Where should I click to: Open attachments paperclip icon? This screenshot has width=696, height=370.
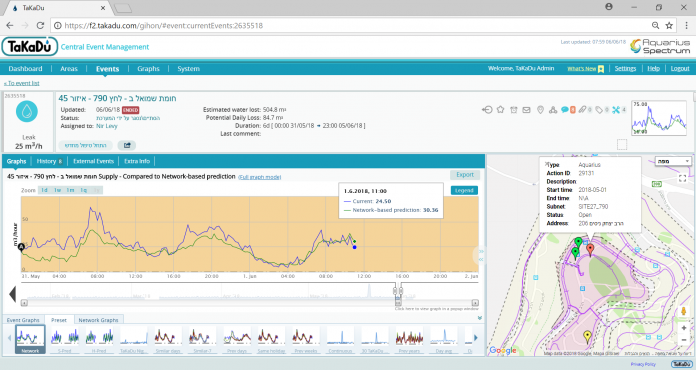(582, 110)
